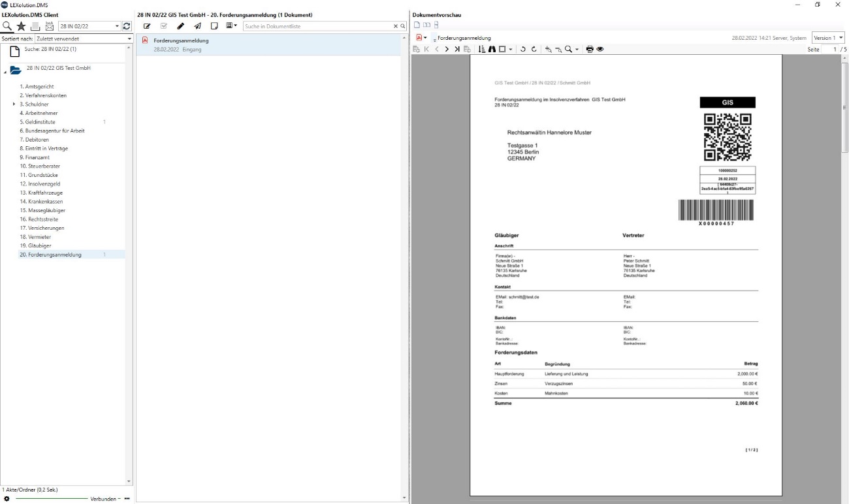Viewport: 849px width, 504px height.
Task: Collapse the 28 IN 02/22 GIS Test GmbH case
Action: [5, 71]
